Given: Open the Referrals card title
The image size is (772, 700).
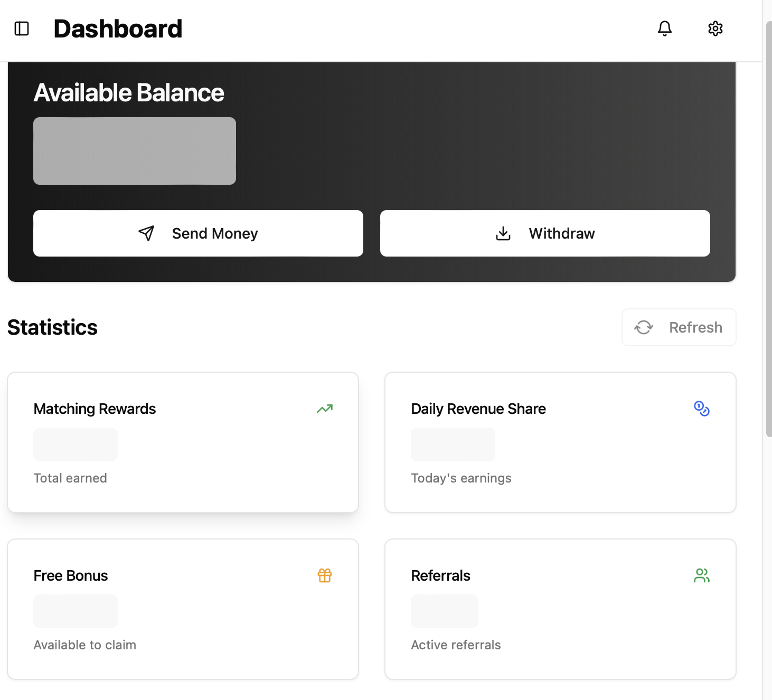Looking at the screenshot, I should [440, 576].
